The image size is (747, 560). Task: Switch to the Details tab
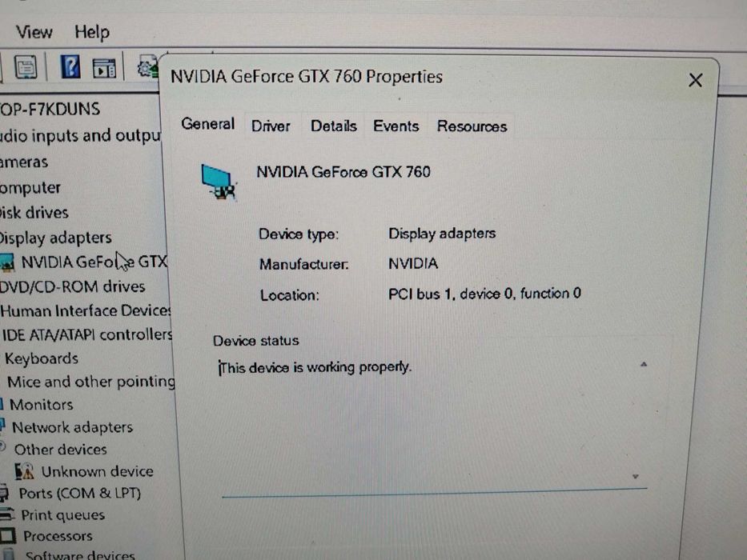[x=334, y=126]
